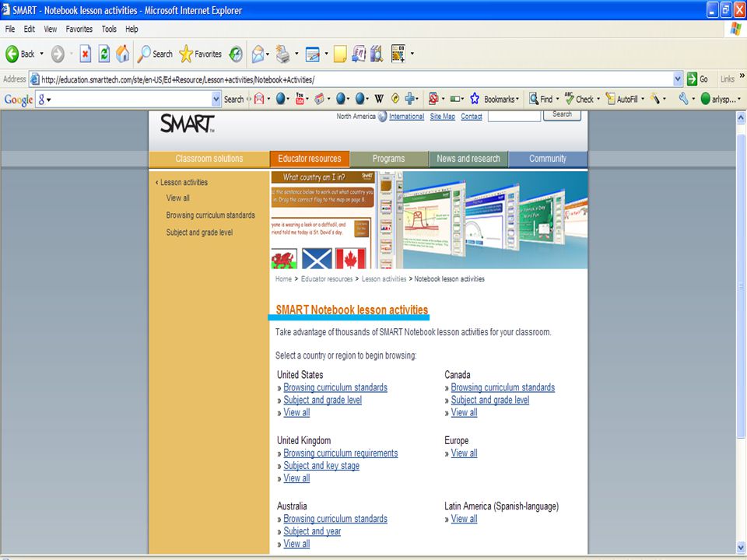Click the wrench settings icon

pyautogui.click(x=683, y=99)
